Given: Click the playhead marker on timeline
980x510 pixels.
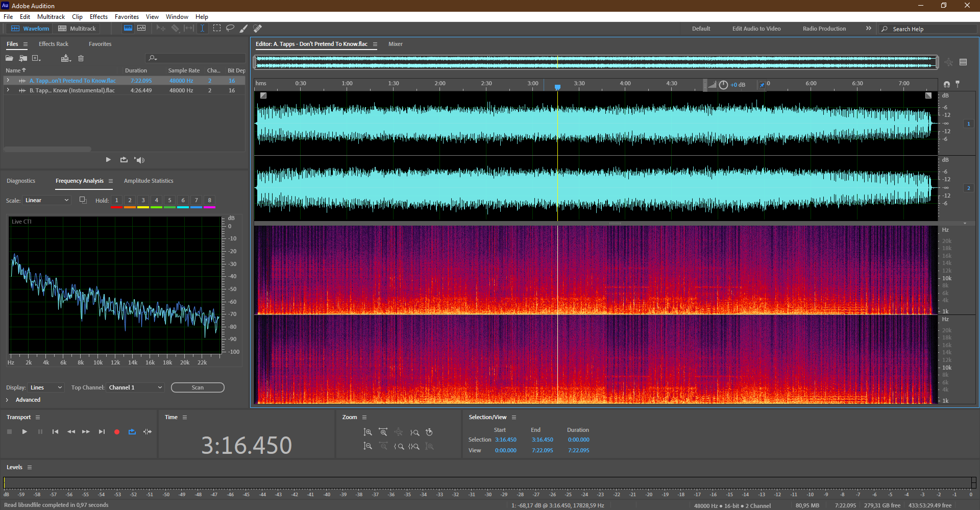Looking at the screenshot, I should 557,87.
